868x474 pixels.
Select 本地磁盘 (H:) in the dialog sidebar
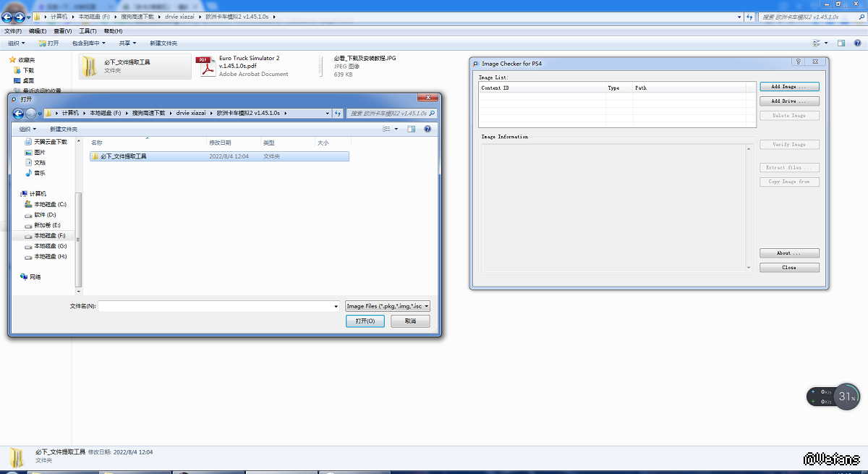[45, 256]
